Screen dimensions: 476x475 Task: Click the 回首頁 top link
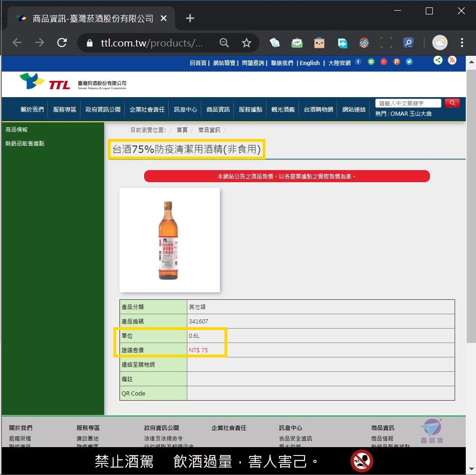[198, 63]
